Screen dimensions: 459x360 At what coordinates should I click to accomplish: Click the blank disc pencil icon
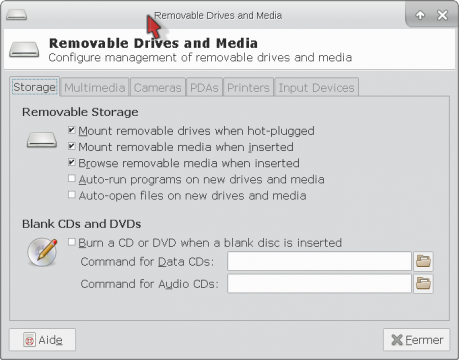[x=42, y=252]
